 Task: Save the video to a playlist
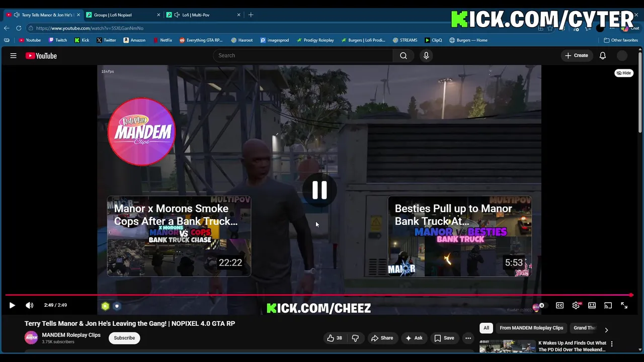pyautogui.click(x=444, y=338)
